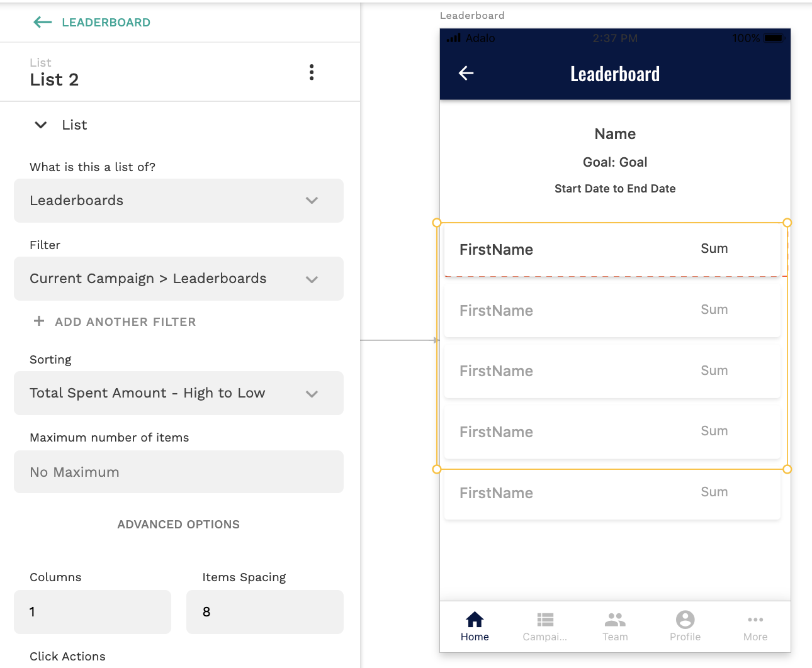Click the back arrow beside LEADERBOARD
This screenshot has width=812, height=668.
click(42, 23)
